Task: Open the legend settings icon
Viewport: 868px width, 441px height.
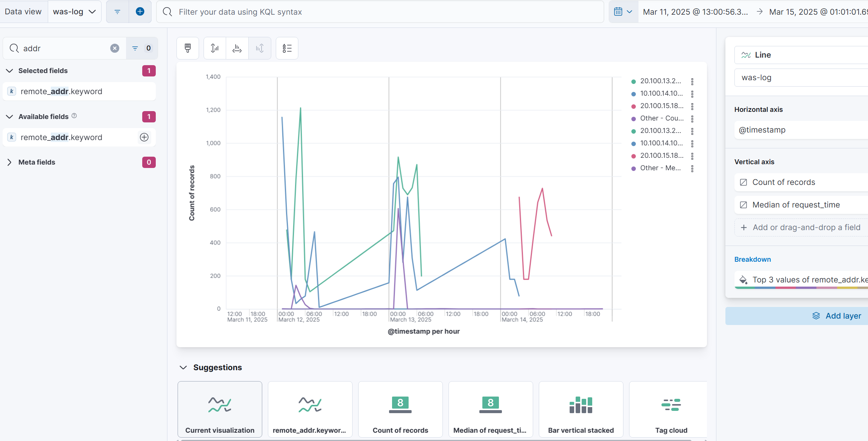Action: click(287, 48)
